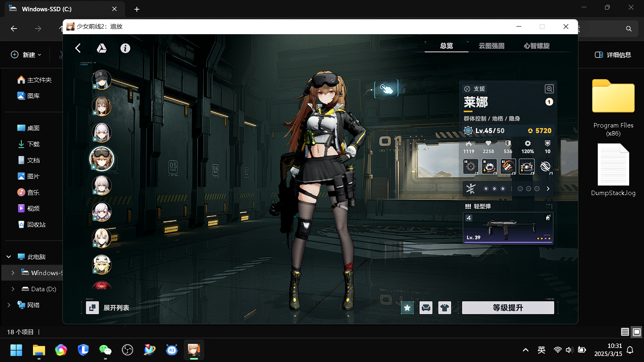This screenshot has height=362, width=644.
Task: Toggle 详细信息 details pane in Explorer
Action: click(613, 55)
